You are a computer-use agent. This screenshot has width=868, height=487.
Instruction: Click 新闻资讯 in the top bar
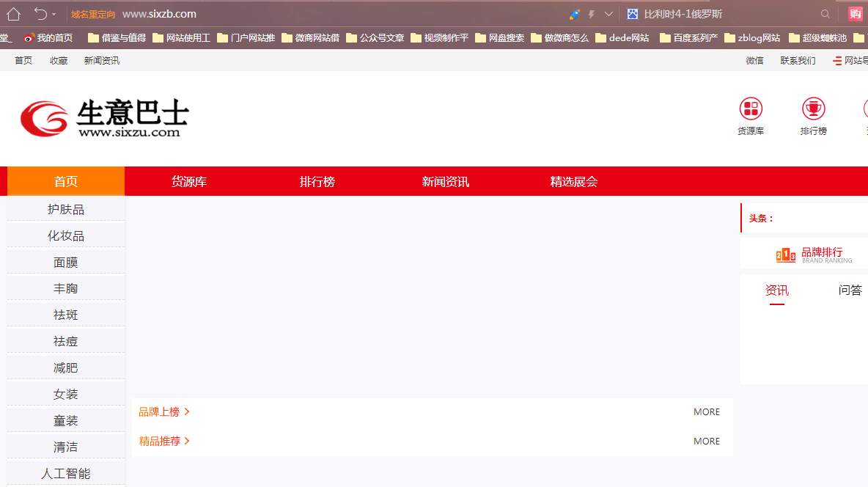tap(101, 60)
